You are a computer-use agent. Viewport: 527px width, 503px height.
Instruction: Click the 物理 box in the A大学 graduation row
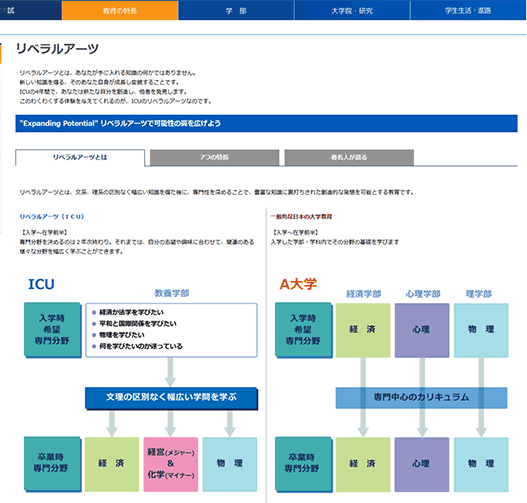pyautogui.click(x=481, y=464)
